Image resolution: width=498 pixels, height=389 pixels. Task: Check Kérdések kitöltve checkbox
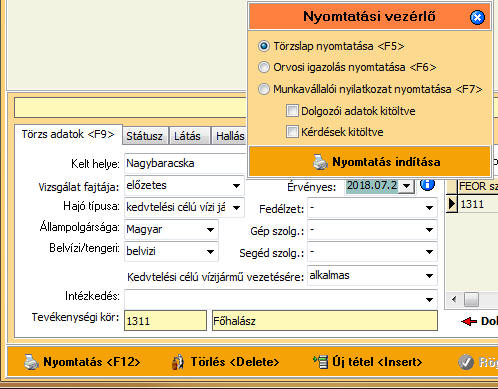(292, 132)
